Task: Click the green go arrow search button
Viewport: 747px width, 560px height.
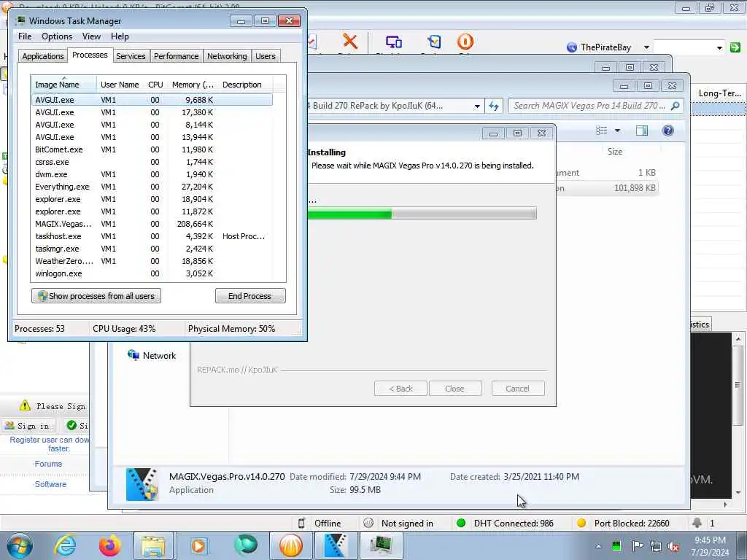Action: [x=735, y=47]
